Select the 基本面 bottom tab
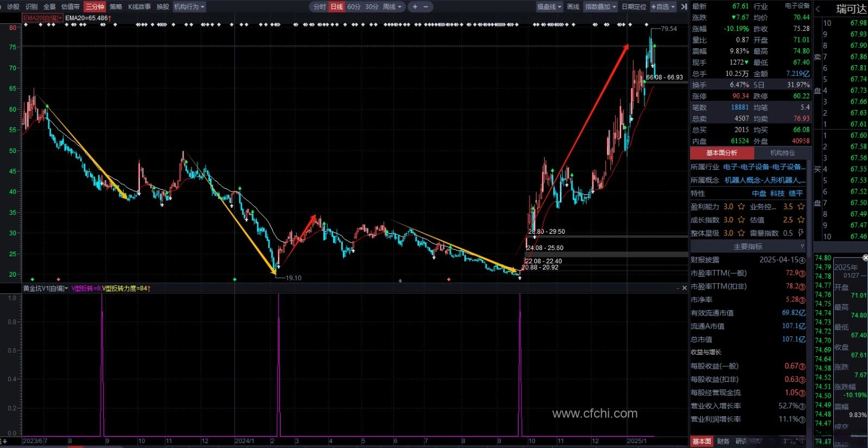The width and height of the screenshot is (868, 448). point(701,441)
